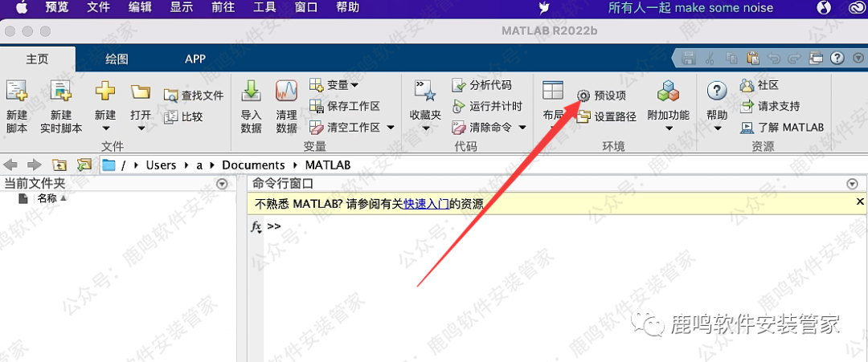Click the Find Files icon
868x362 pixels.
point(170,96)
